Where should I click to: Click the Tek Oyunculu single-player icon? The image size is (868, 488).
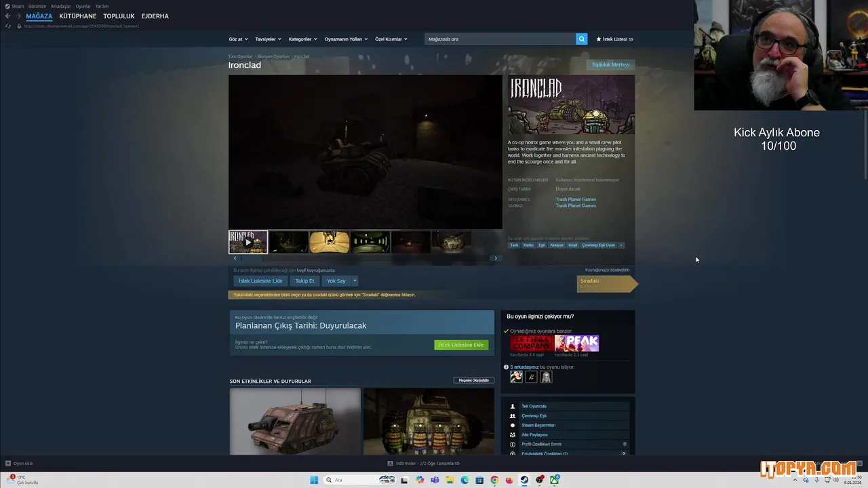click(513, 406)
